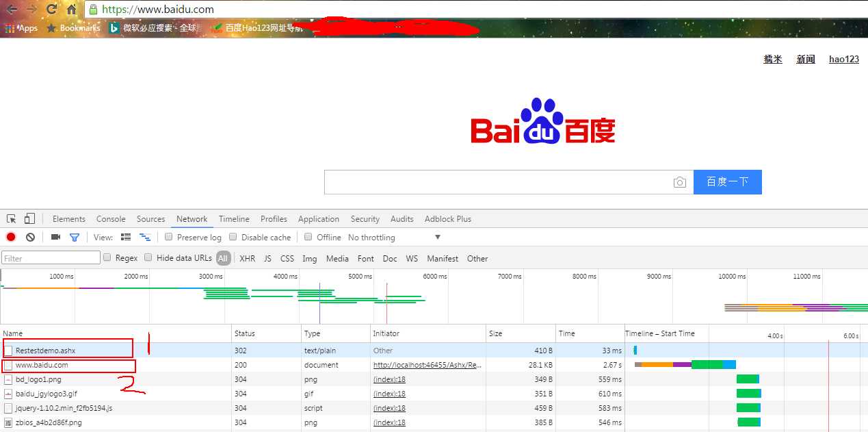The width and height of the screenshot is (868, 432).
Task: Click the baidu_jgylogo3.gif file icon
Action: [x=8, y=394]
